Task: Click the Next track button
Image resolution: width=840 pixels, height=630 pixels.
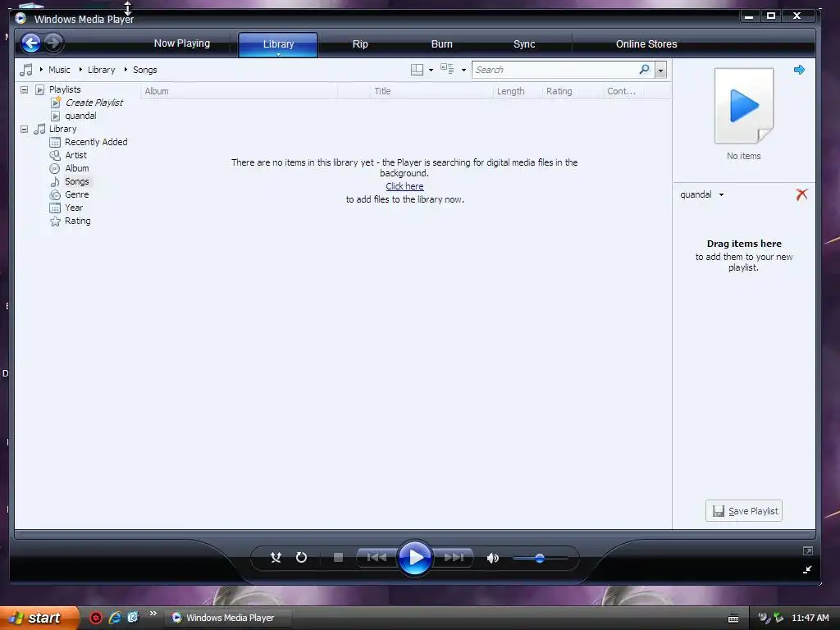Action: [x=453, y=558]
